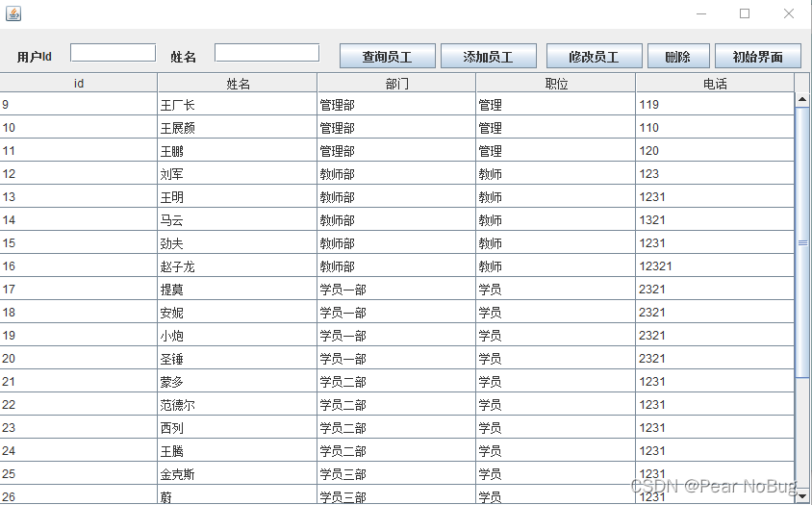Image resolution: width=812 pixels, height=505 pixels.
Task: Click the 修改员工 button
Action: 594,56
